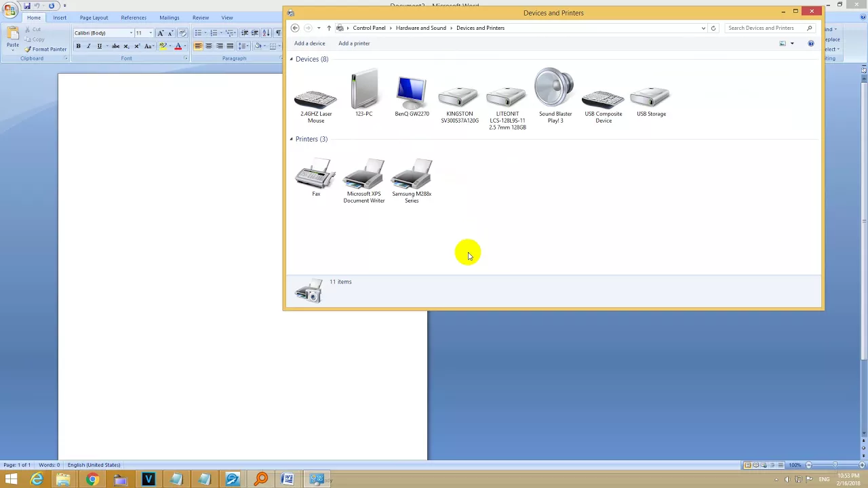Open Devices and Printers help icon

tap(810, 43)
